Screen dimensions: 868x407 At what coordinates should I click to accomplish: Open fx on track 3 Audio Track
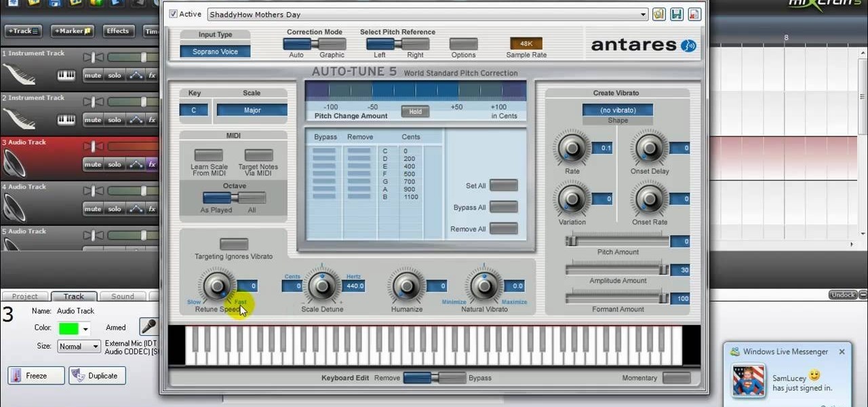pos(152,164)
